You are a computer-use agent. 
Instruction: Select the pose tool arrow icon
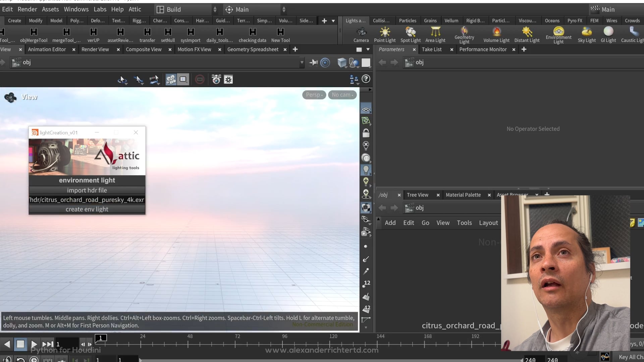click(x=138, y=79)
